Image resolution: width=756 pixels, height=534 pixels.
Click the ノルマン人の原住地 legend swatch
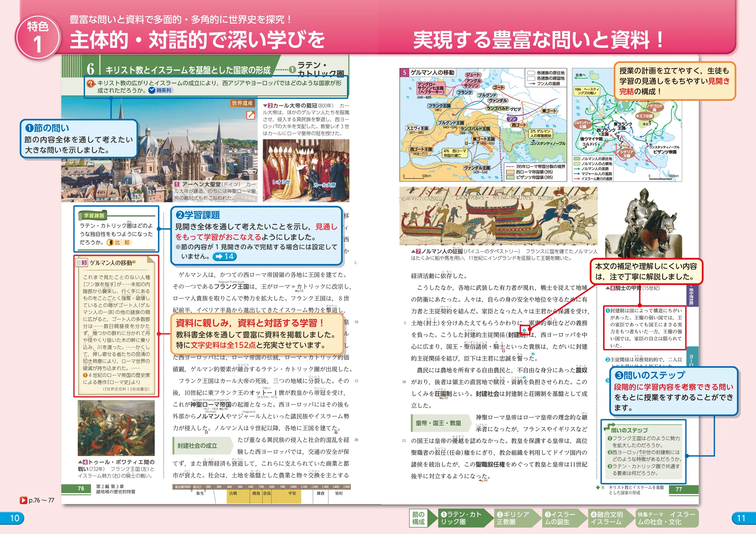coord(577,159)
